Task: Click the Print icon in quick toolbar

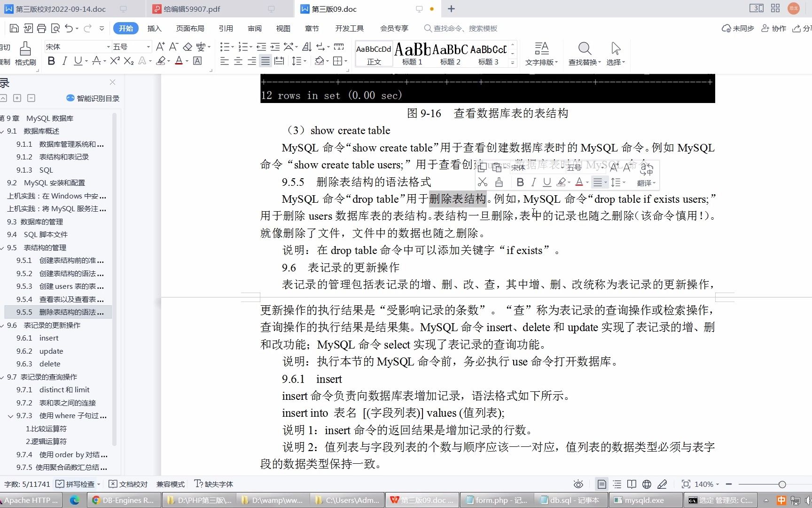Action: (41, 29)
